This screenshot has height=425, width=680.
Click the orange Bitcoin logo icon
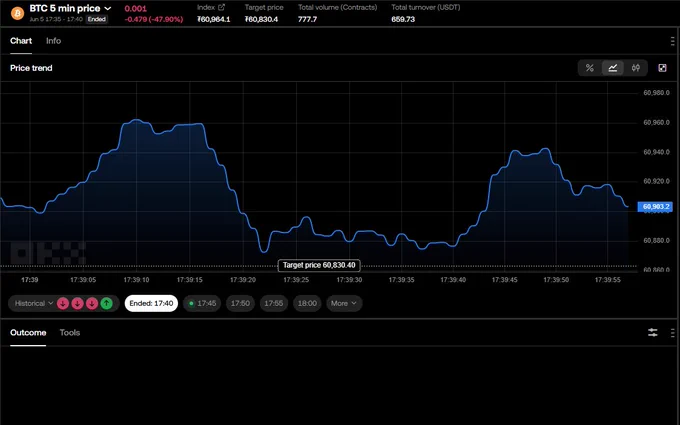click(17, 13)
